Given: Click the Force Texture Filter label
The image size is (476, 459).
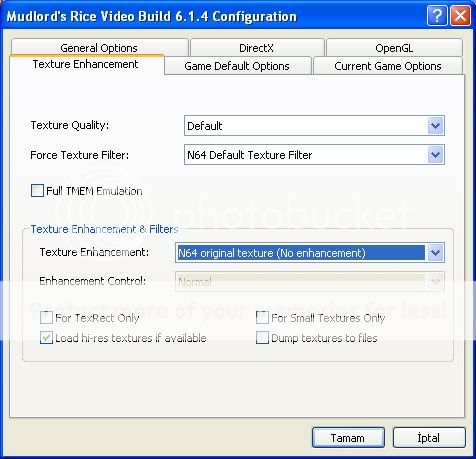Looking at the screenshot, I should click(x=80, y=155).
